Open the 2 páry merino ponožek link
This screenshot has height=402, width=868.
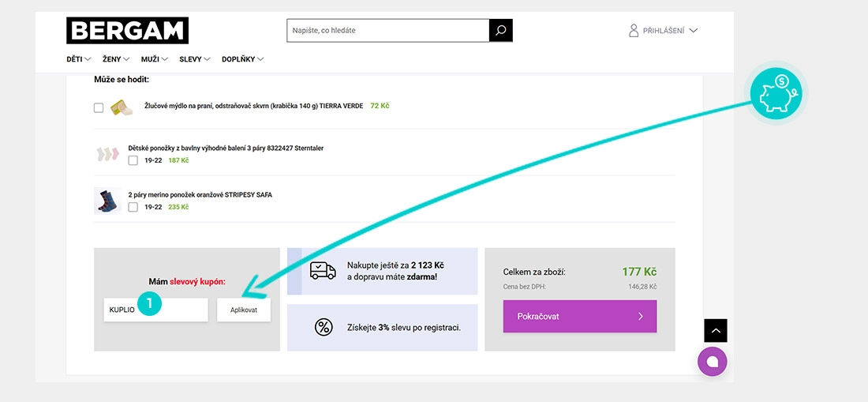coord(200,195)
